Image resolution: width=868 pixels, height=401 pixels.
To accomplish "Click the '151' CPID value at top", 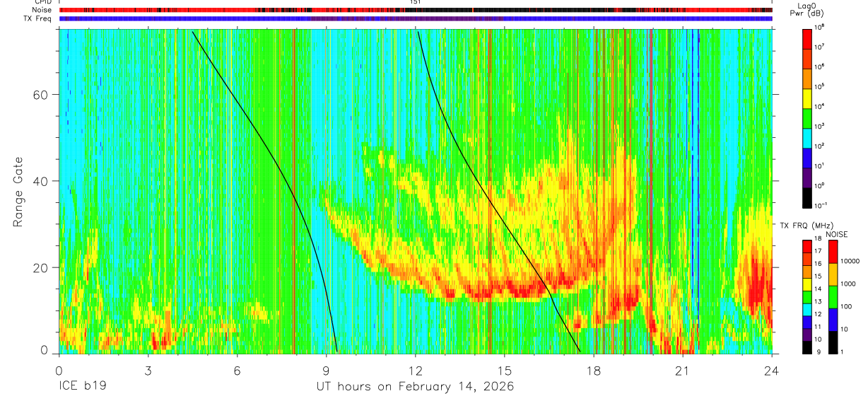I will tap(416, 2).
